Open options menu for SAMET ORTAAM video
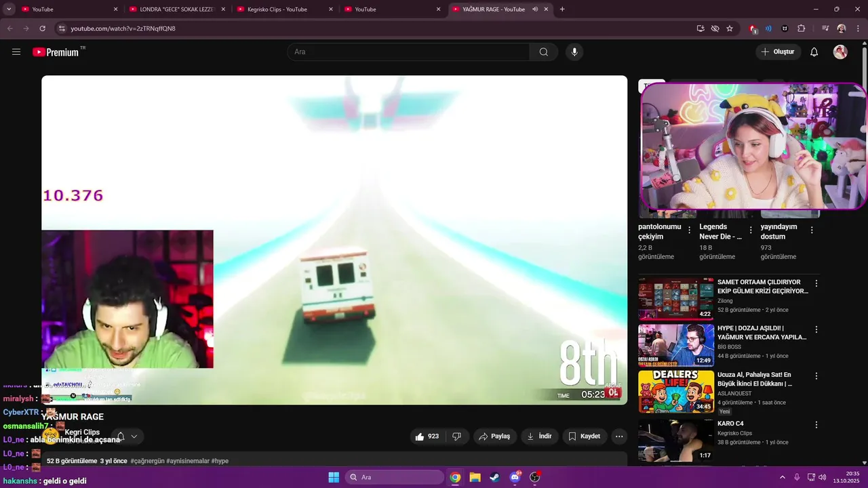Image resolution: width=868 pixels, height=488 pixels. tap(816, 283)
